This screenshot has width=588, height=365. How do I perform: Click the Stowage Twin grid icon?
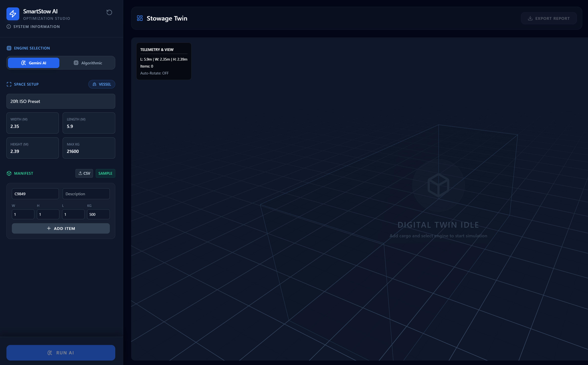140,18
